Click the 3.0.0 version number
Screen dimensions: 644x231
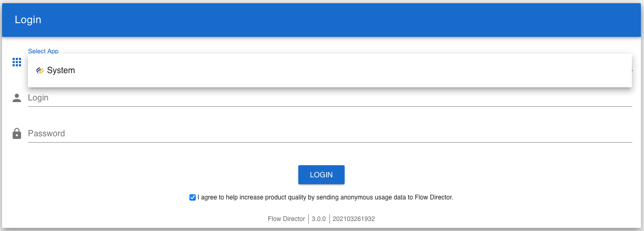[x=319, y=219]
